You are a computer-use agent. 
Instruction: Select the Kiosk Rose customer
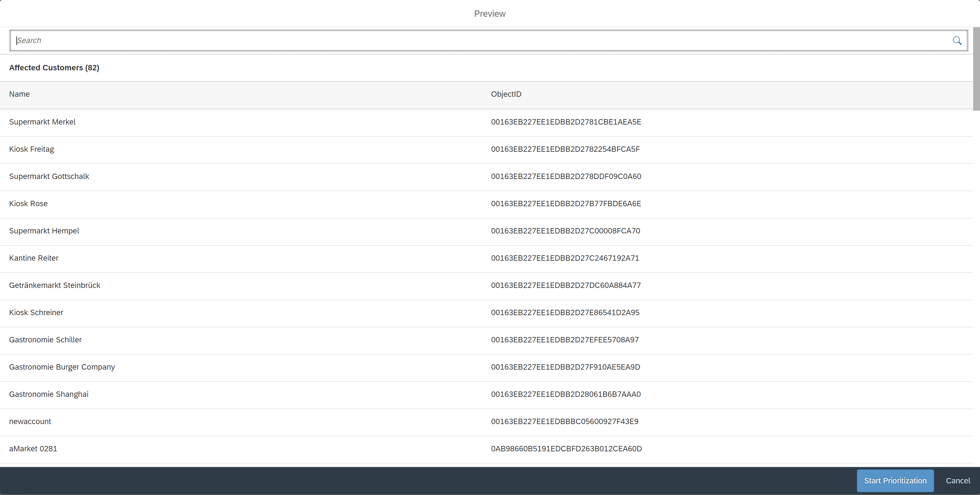click(29, 204)
